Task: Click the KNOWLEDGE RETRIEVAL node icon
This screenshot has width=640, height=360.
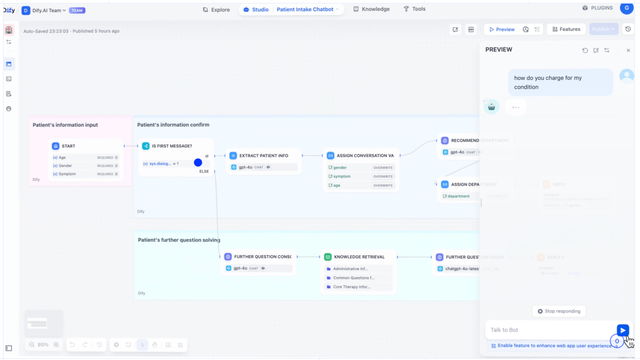Action: 327,257
